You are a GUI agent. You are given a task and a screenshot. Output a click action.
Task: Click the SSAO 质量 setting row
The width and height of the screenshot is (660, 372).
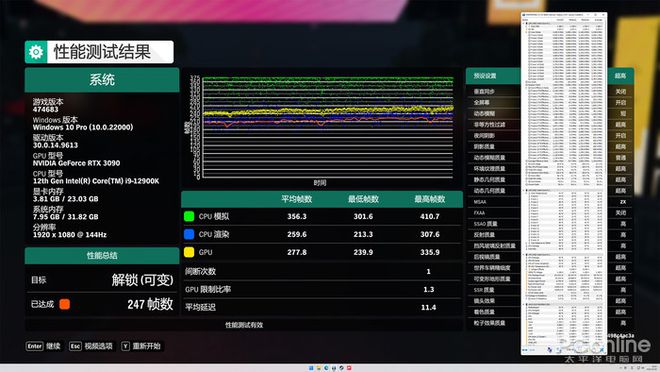[551, 223]
